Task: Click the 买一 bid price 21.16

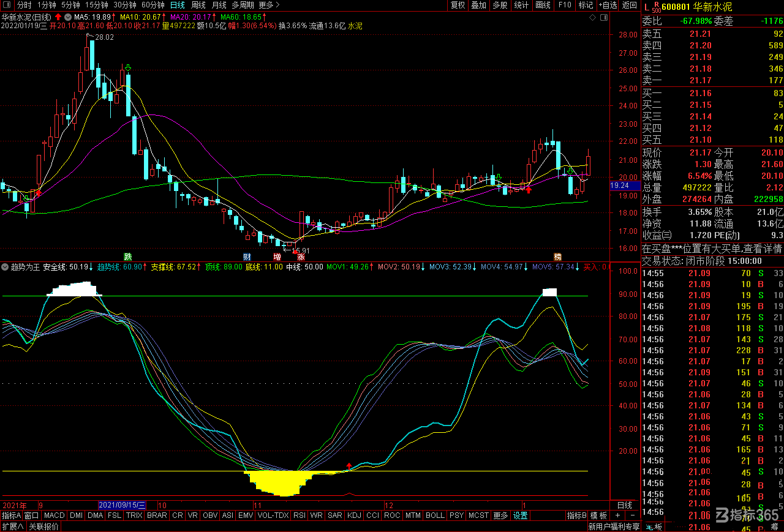Action: click(701, 94)
